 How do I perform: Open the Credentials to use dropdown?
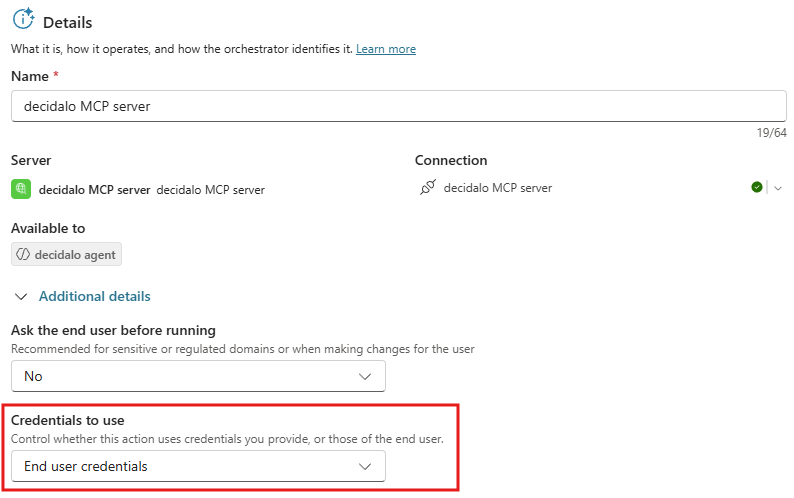[198, 466]
